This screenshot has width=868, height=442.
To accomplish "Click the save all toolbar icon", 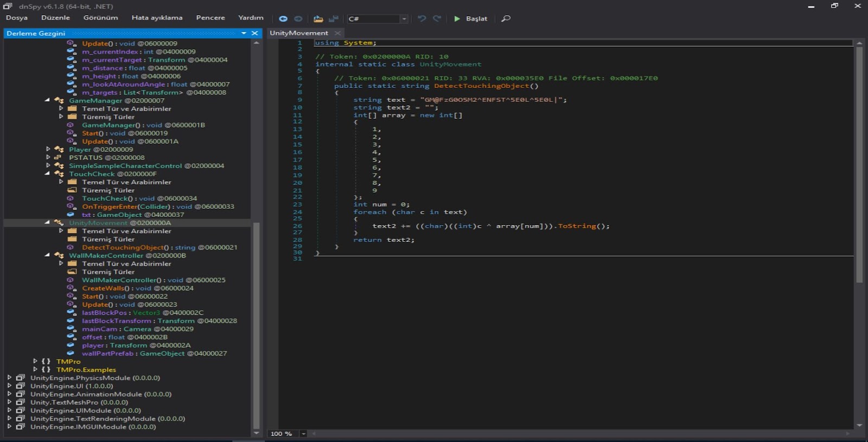I will point(334,18).
